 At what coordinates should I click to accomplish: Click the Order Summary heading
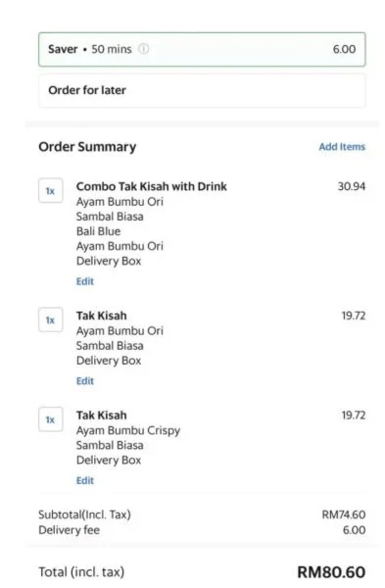coord(87,147)
